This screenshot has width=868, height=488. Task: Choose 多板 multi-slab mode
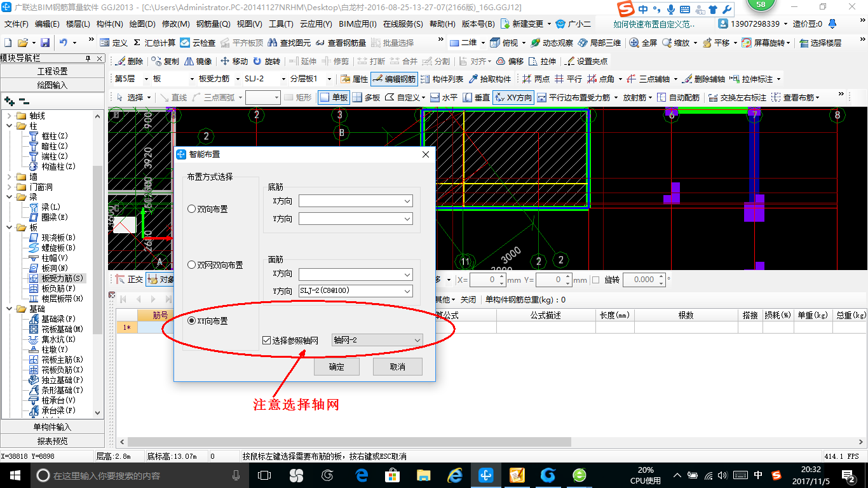pyautogui.click(x=366, y=98)
